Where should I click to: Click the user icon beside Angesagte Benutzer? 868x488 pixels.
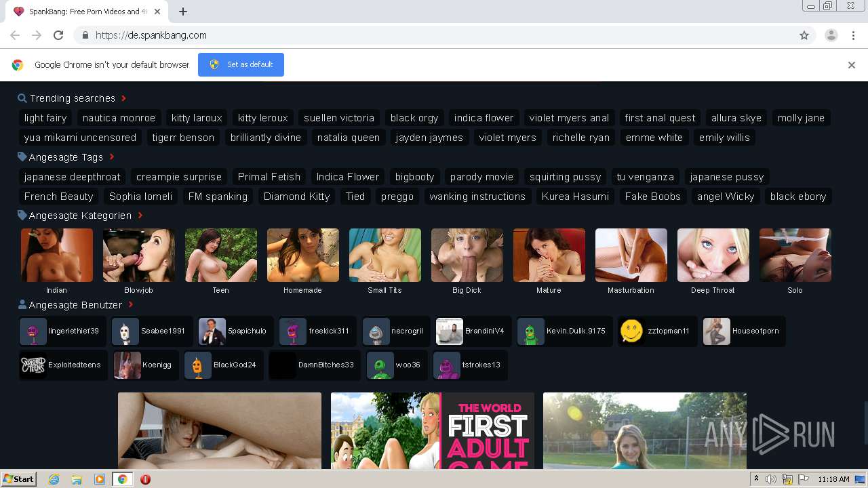point(22,304)
